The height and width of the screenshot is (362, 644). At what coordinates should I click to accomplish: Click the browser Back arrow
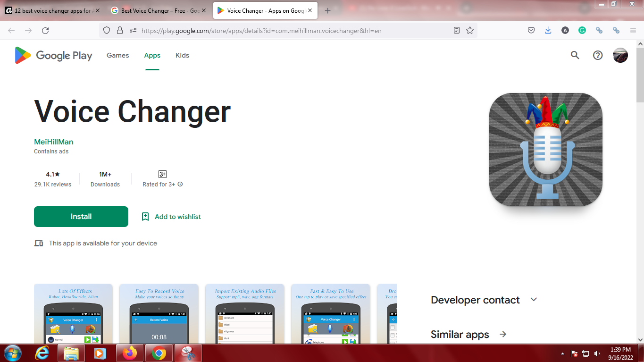tap(11, 30)
